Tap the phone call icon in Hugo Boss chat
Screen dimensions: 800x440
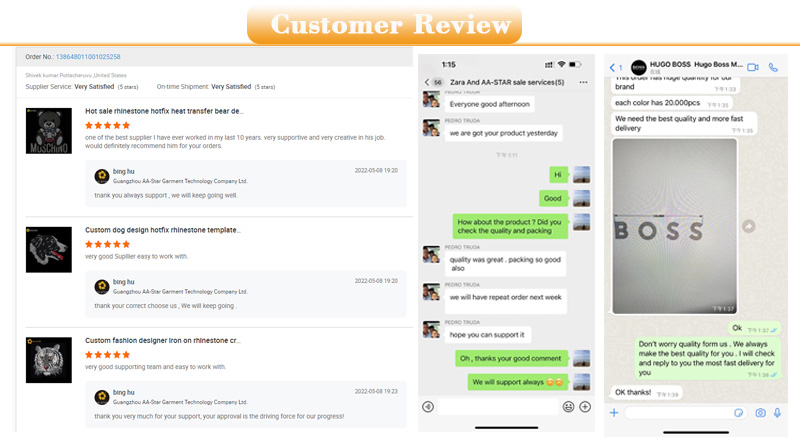pos(773,67)
